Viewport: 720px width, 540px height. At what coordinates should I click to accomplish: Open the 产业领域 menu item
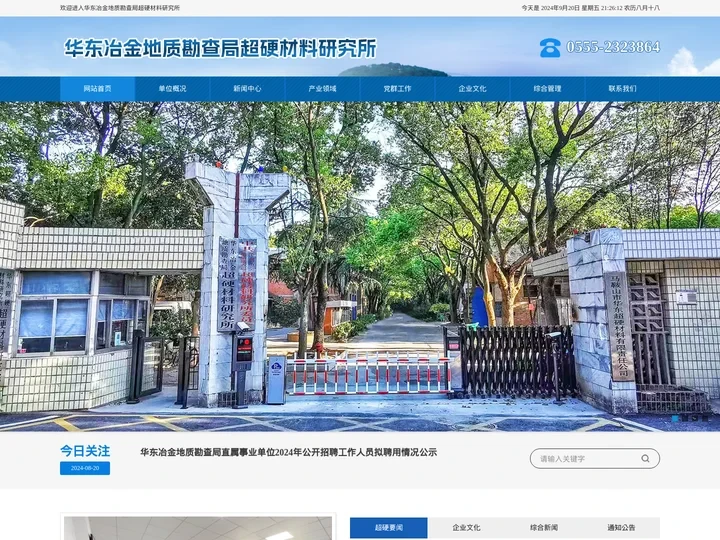[x=322, y=89]
